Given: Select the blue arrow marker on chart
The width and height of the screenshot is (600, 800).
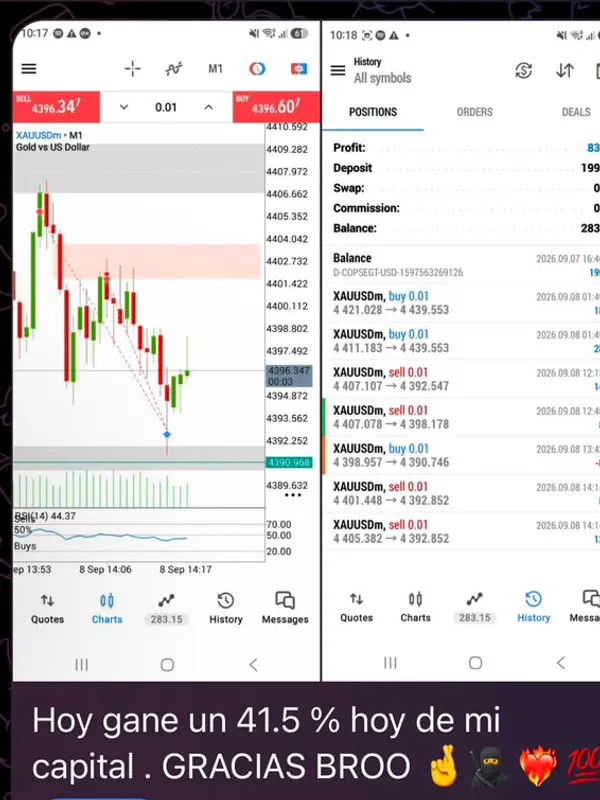Looking at the screenshot, I should pyautogui.click(x=167, y=434).
